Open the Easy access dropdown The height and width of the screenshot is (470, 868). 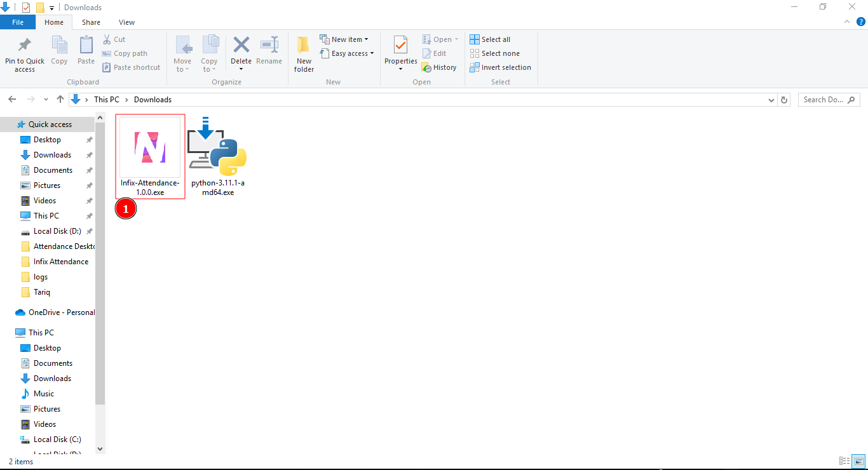pyautogui.click(x=346, y=53)
